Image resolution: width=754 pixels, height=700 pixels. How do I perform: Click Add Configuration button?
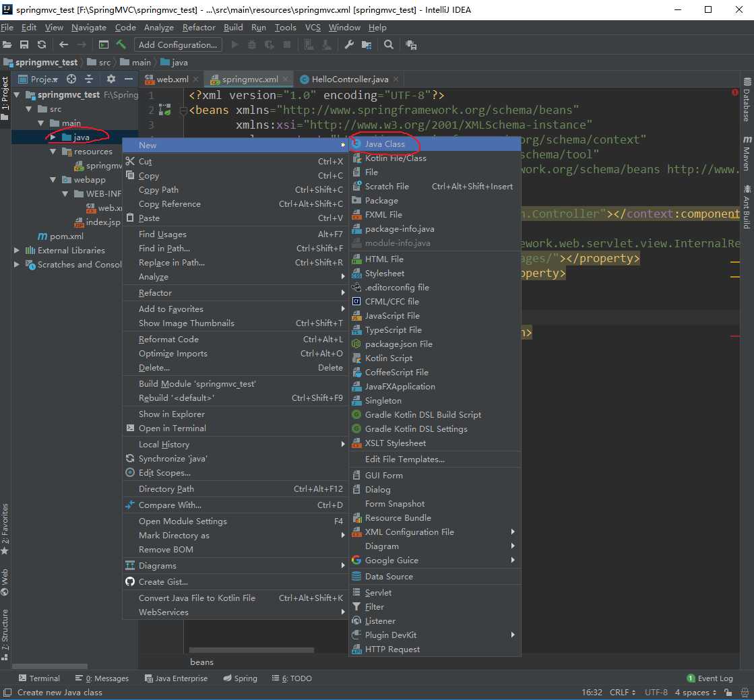click(x=178, y=44)
